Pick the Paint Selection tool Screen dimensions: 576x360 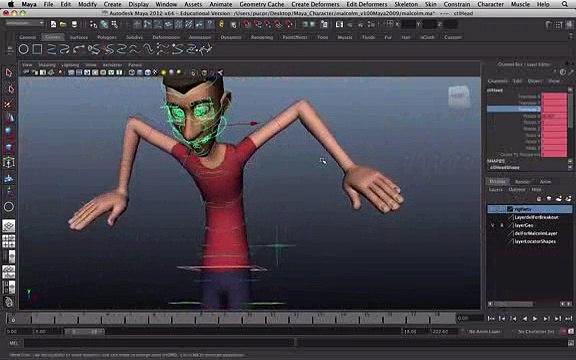(9, 104)
